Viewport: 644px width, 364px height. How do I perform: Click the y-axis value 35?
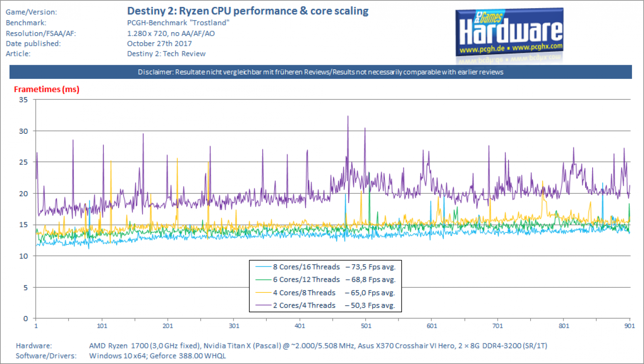coord(24,100)
